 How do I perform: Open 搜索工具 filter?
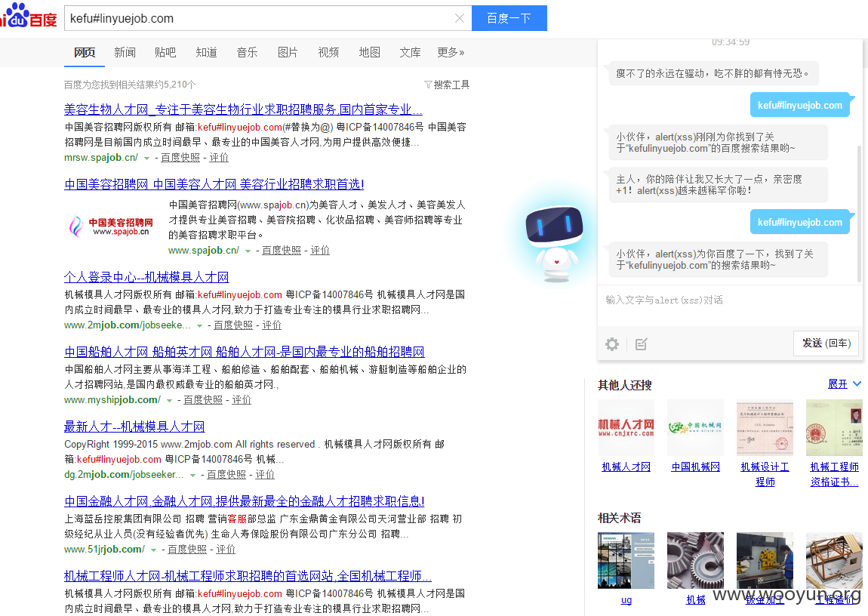[x=447, y=85]
